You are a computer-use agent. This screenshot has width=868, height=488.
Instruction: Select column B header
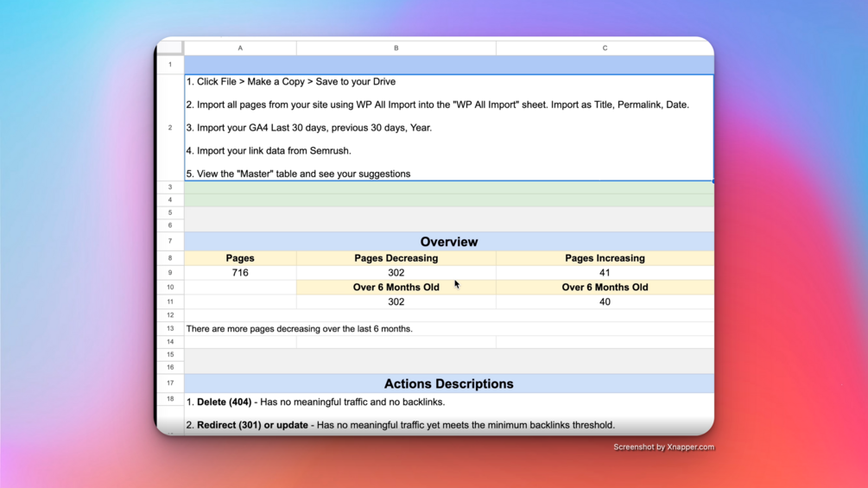[x=396, y=48]
